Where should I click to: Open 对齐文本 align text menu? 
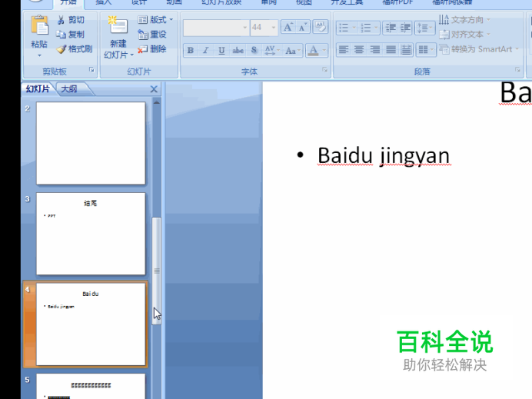(464, 35)
